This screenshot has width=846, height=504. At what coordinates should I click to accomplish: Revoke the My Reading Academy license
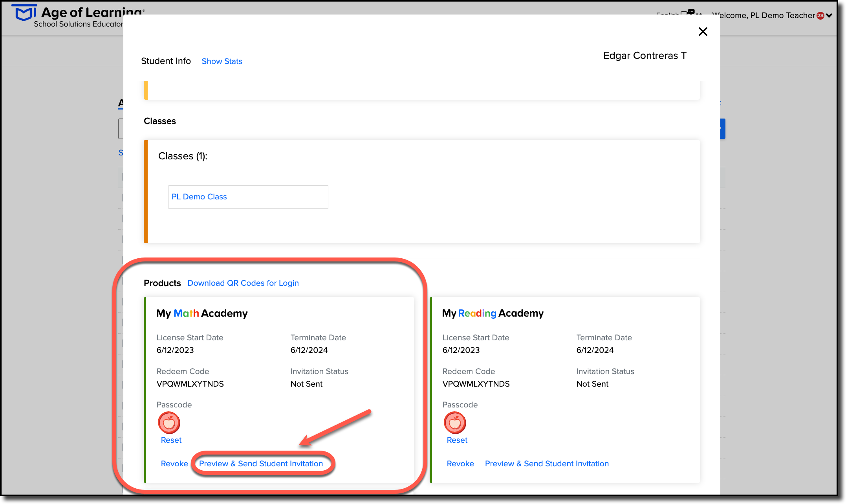(x=460, y=464)
